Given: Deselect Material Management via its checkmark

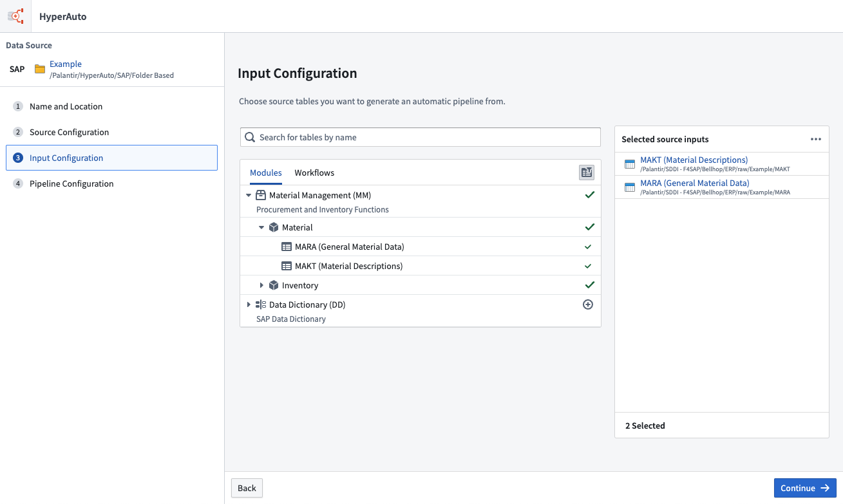Looking at the screenshot, I should pos(589,194).
